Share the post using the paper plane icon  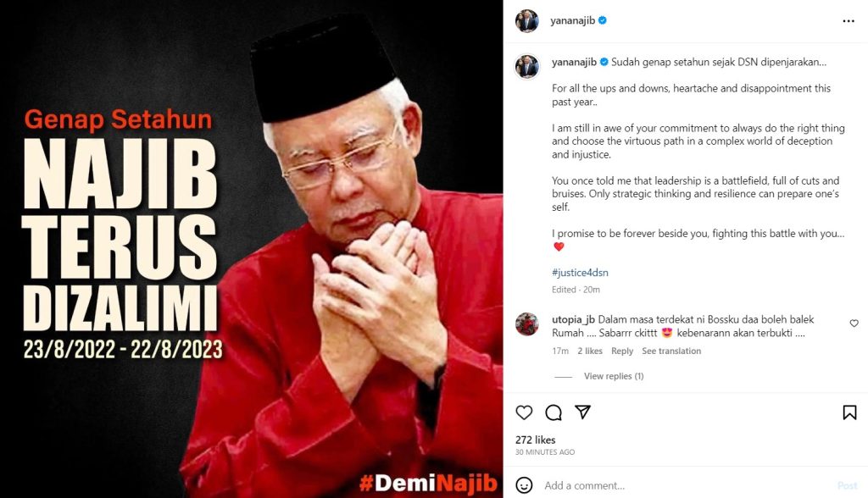point(582,412)
